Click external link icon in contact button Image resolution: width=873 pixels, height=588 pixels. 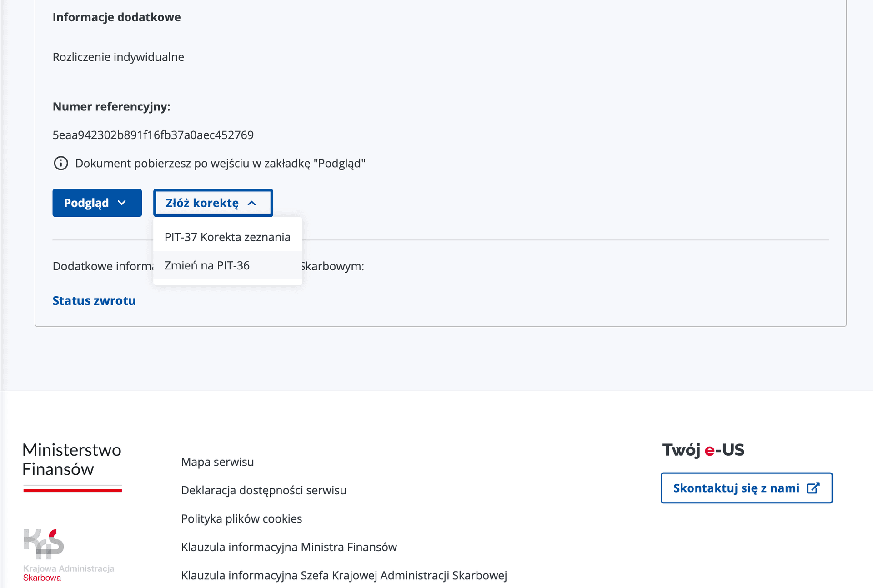tap(813, 488)
